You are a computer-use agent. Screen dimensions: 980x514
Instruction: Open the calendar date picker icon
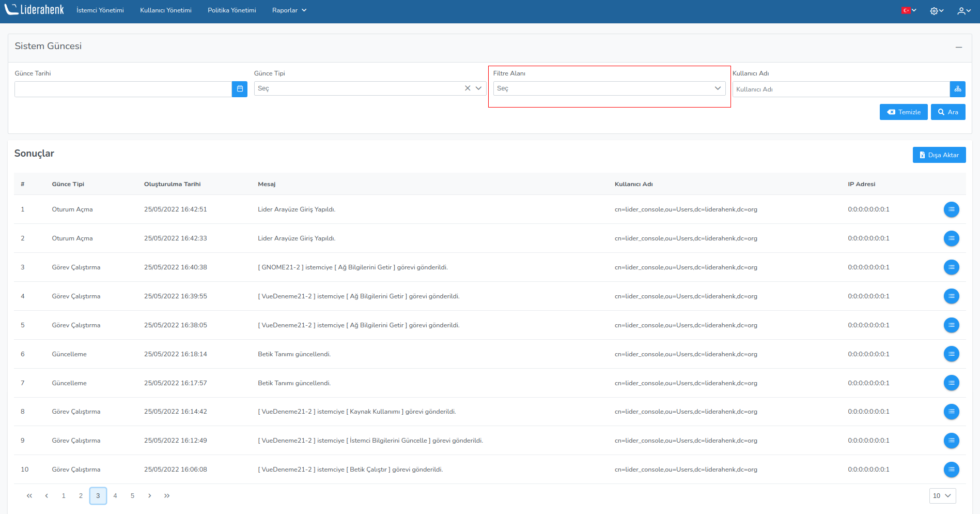click(x=240, y=89)
